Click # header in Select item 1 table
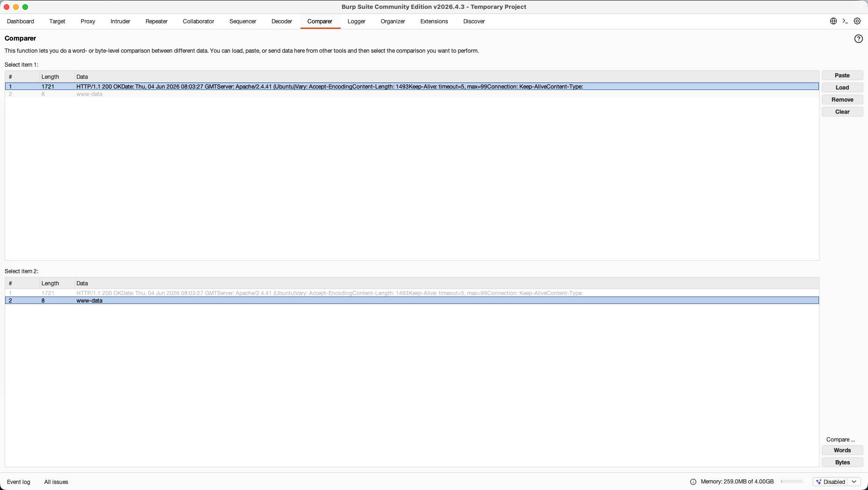Viewport: 868px width, 490px height. [22, 77]
